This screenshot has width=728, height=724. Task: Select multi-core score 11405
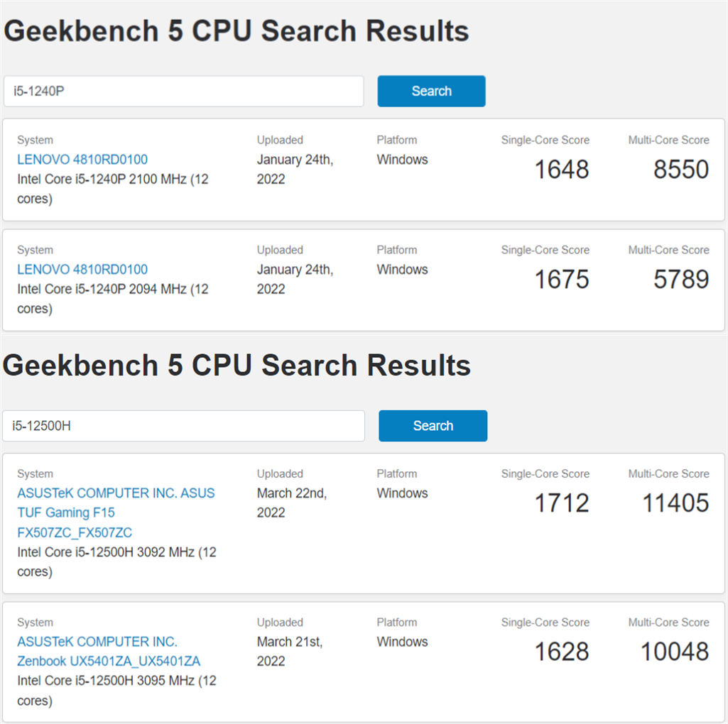(675, 503)
